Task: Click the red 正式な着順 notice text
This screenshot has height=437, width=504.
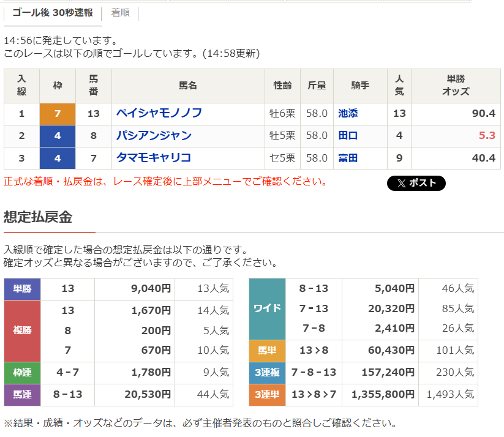Action: tap(165, 182)
